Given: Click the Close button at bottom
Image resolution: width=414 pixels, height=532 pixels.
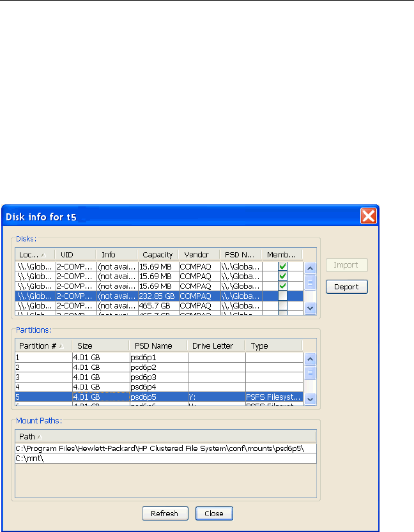Looking at the screenshot, I should [x=214, y=513].
